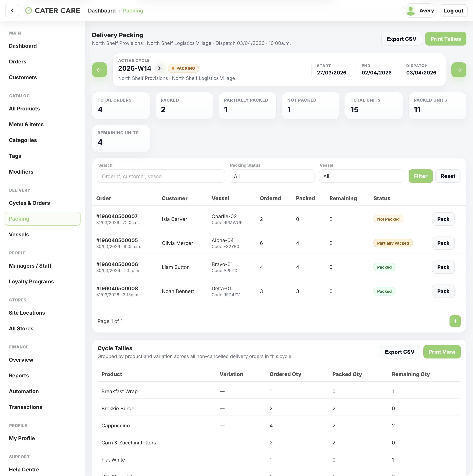Click the Search orders input field
Image resolution: width=473 pixels, height=476 pixels.
pos(161,176)
